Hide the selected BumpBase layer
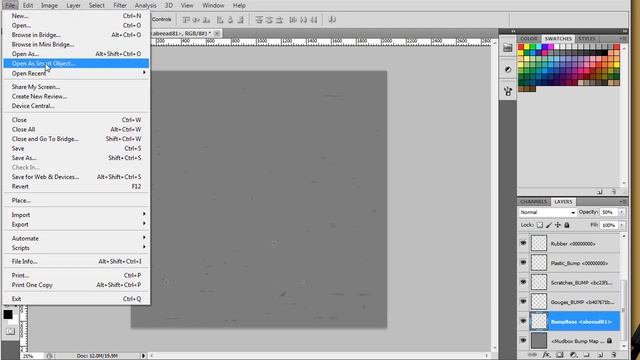The width and height of the screenshot is (640, 360). click(x=523, y=321)
